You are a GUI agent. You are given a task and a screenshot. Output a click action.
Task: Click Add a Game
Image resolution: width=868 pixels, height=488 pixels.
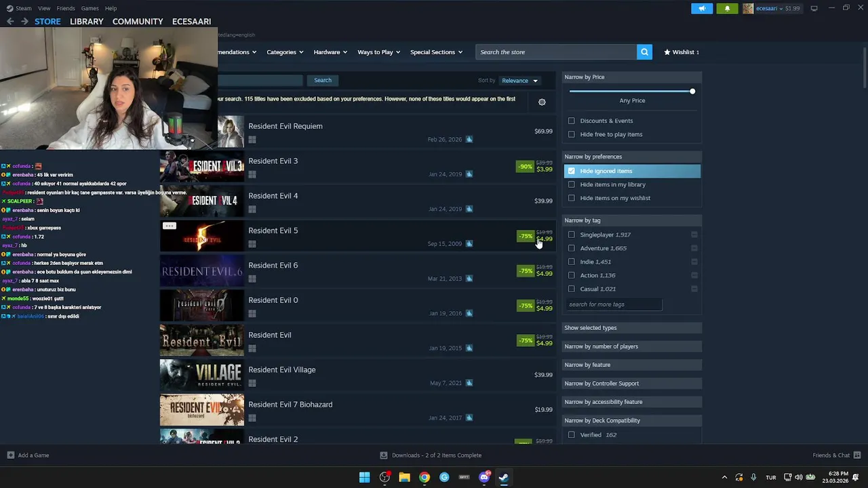33,455
